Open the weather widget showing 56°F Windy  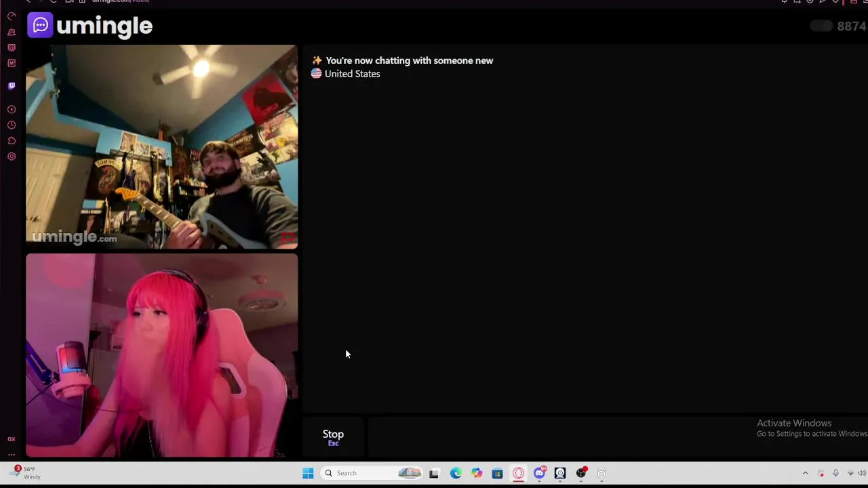[25, 472]
